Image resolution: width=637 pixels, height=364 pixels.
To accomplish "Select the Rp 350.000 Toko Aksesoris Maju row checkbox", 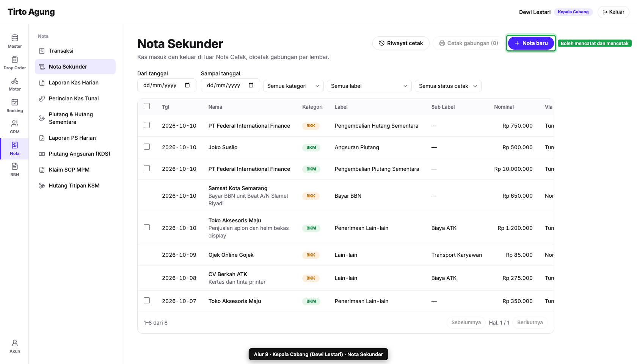I will point(147,300).
